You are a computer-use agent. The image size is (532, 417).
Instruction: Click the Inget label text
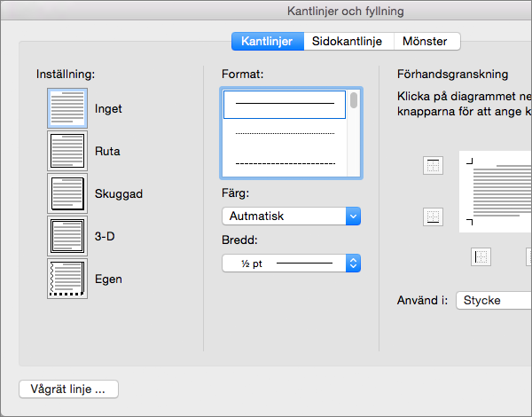tap(108, 108)
